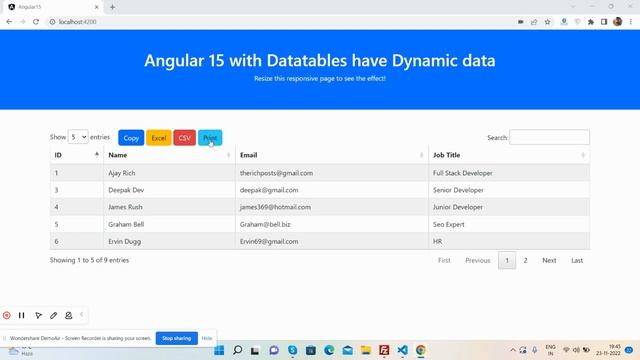The height and width of the screenshot is (360, 640).
Task: Open the Chrome profile avatar
Action: click(x=618, y=22)
